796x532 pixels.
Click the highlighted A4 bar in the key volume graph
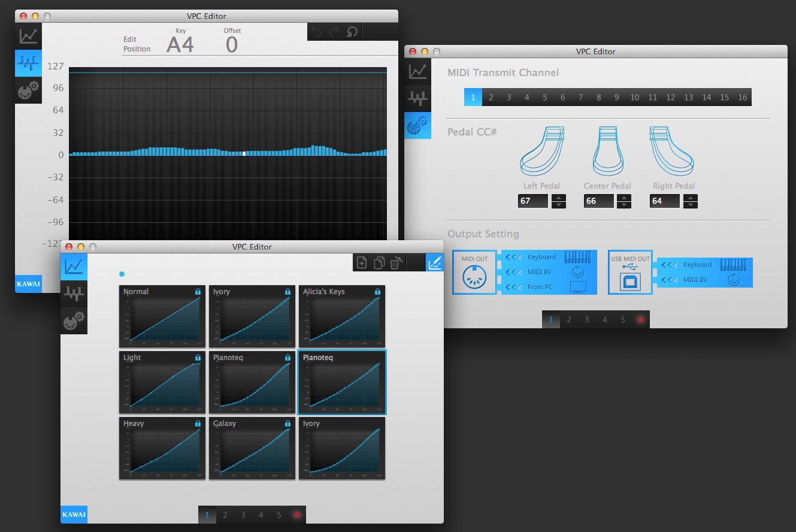pos(244,153)
